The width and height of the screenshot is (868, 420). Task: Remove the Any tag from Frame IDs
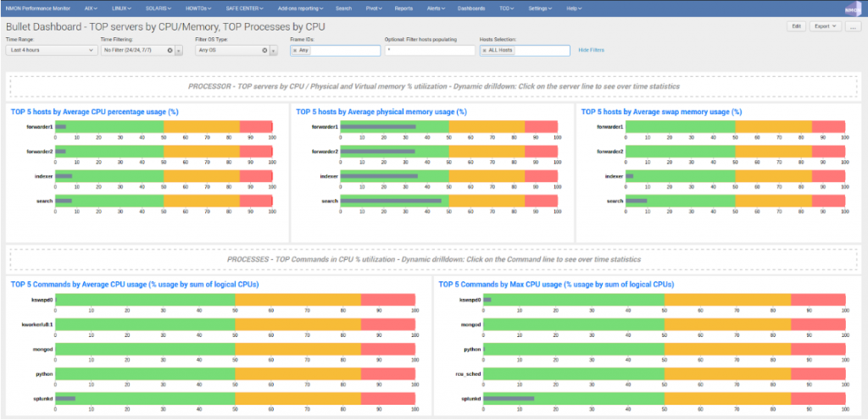(x=294, y=51)
